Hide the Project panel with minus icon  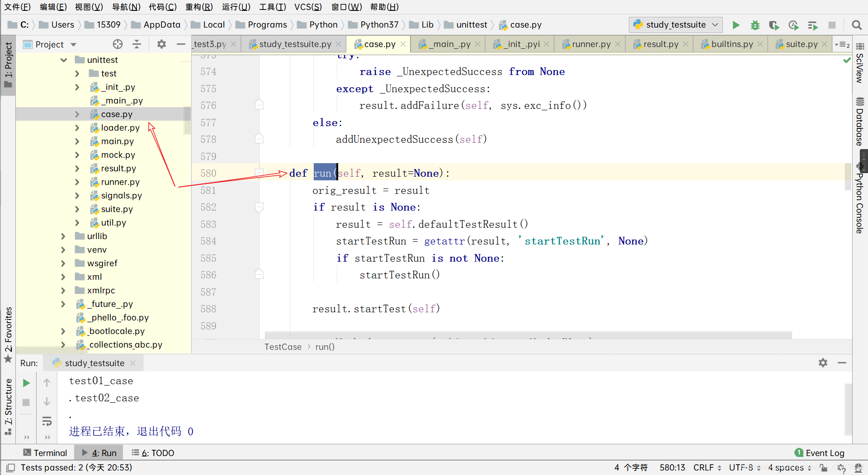point(181,44)
